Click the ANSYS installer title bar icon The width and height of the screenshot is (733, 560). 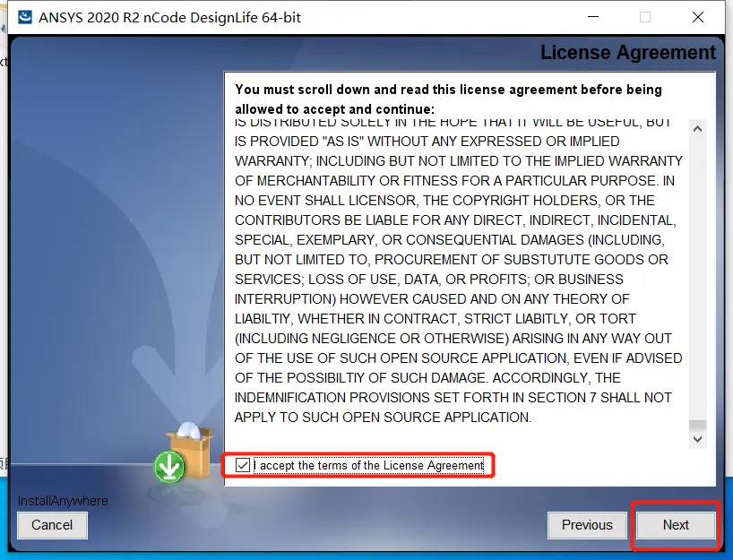tap(25, 17)
